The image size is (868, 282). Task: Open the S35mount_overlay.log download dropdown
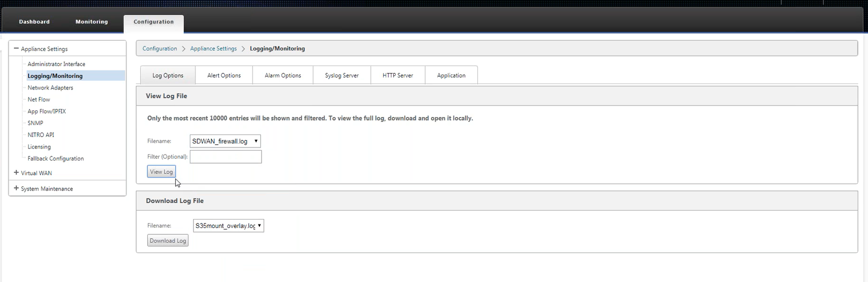pyautogui.click(x=228, y=225)
